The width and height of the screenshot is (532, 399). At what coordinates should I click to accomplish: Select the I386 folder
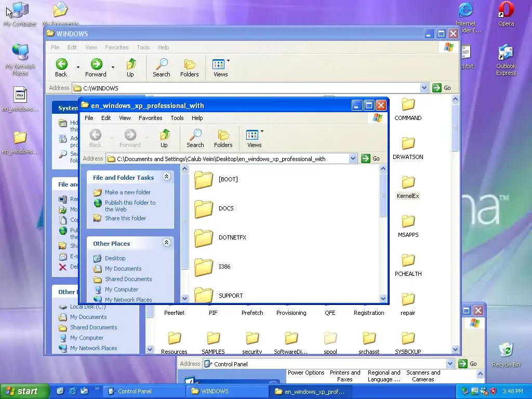(212, 267)
